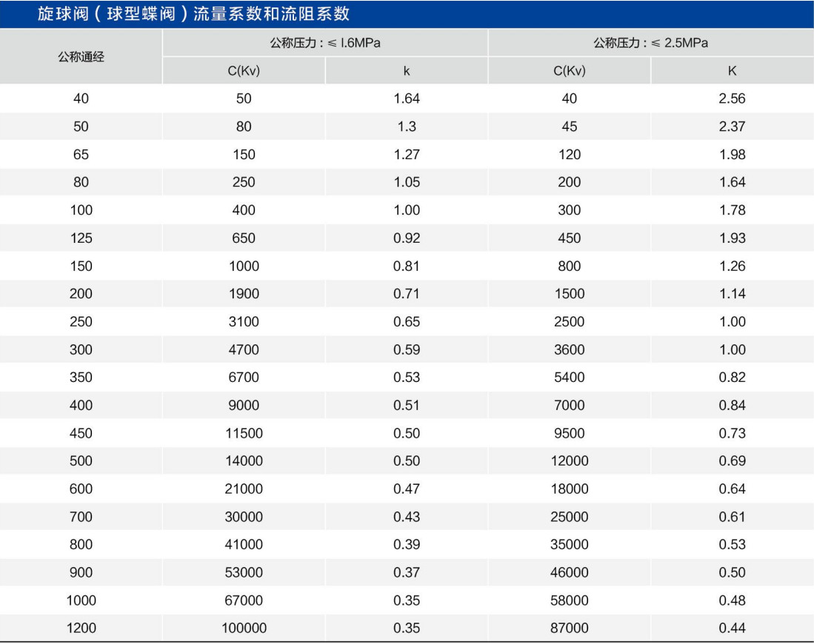Click the 100000 flow coefficient value
The width and height of the screenshot is (814, 644).
pyautogui.click(x=244, y=628)
